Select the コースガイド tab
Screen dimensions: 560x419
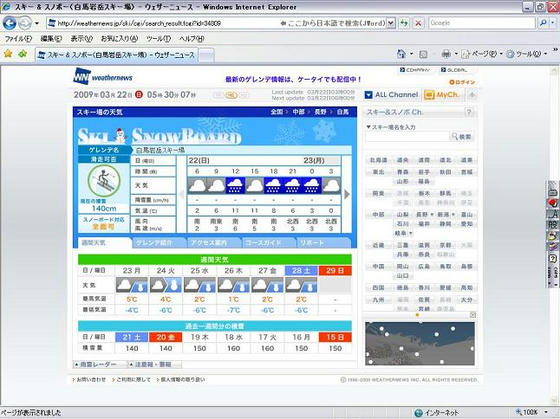point(268,243)
